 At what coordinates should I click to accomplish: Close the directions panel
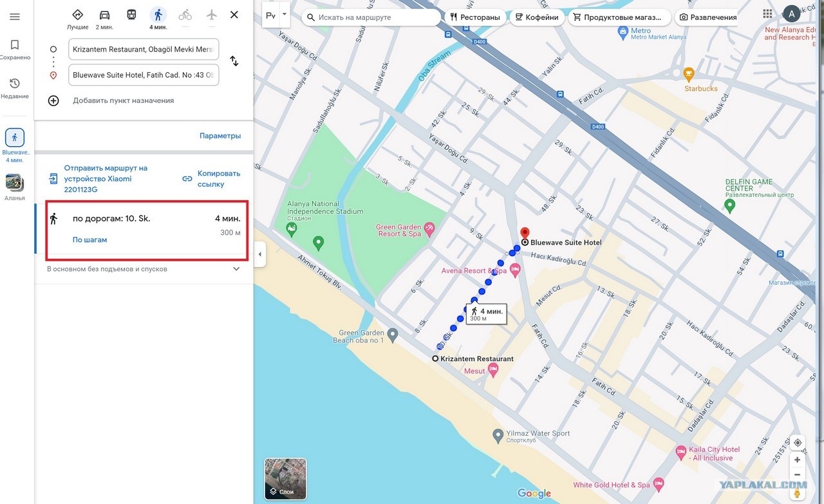[x=234, y=15]
